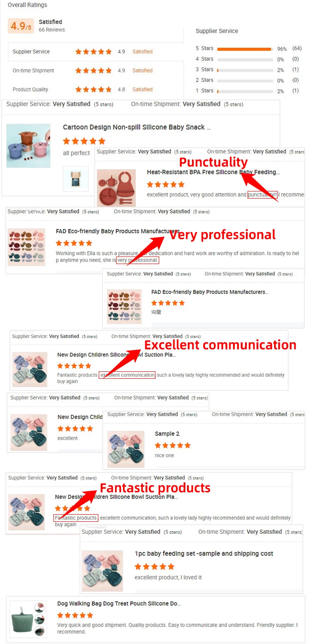The width and height of the screenshot is (311, 644).
Task: Click the red baby feeding set product image
Action: pos(117,188)
